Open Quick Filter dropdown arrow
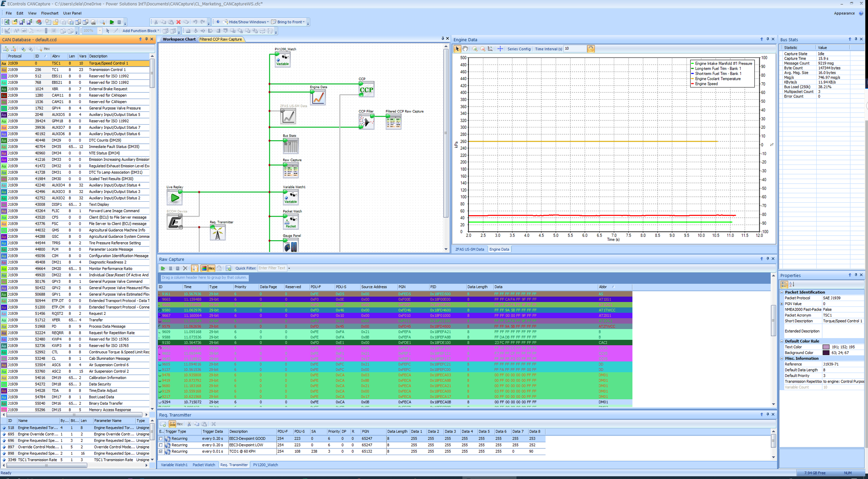The image size is (868, 479). pyautogui.click(x=289, y=268)
